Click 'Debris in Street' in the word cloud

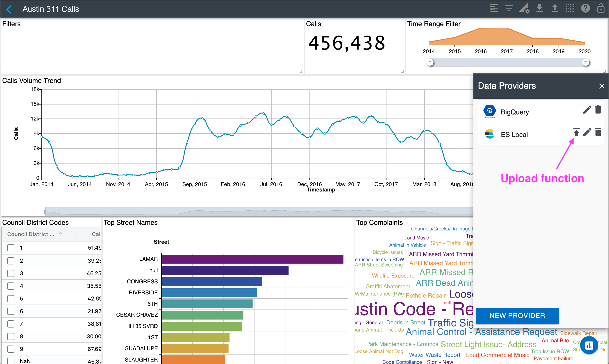pos(406,322)
